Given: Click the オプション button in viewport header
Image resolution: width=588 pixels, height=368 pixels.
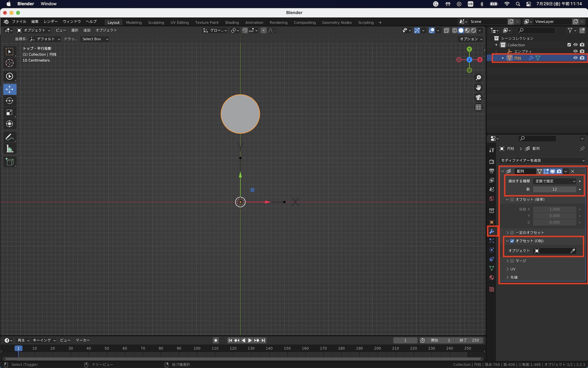Looking at the screenshot, I should tap(471, 39).
